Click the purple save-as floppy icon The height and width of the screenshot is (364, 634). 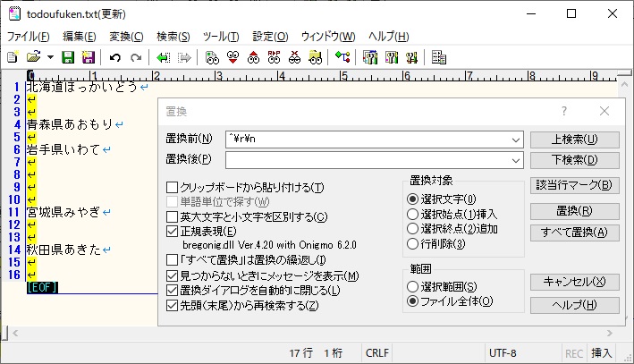(x=89, y=57)
